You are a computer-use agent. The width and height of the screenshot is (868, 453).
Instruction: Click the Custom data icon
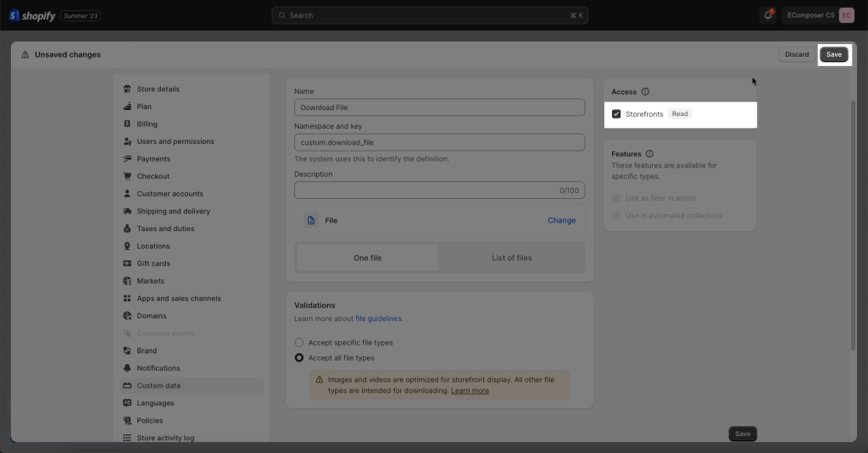click(127, 385)
